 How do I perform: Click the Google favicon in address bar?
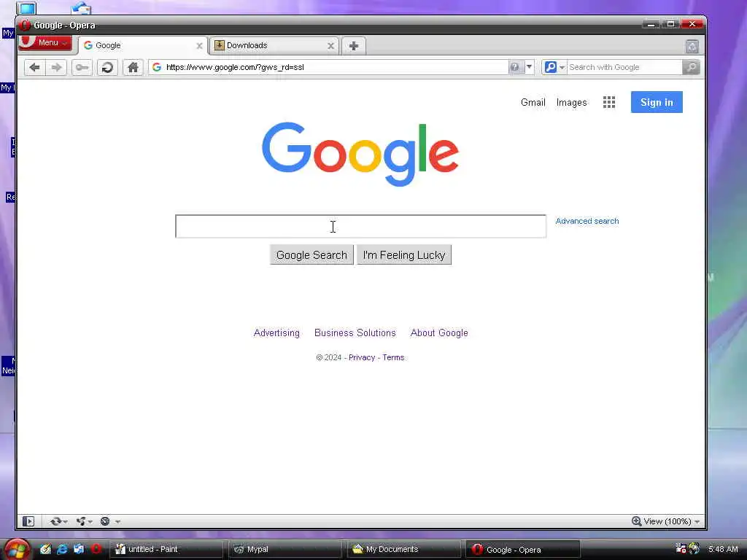(x=156, y=67)
